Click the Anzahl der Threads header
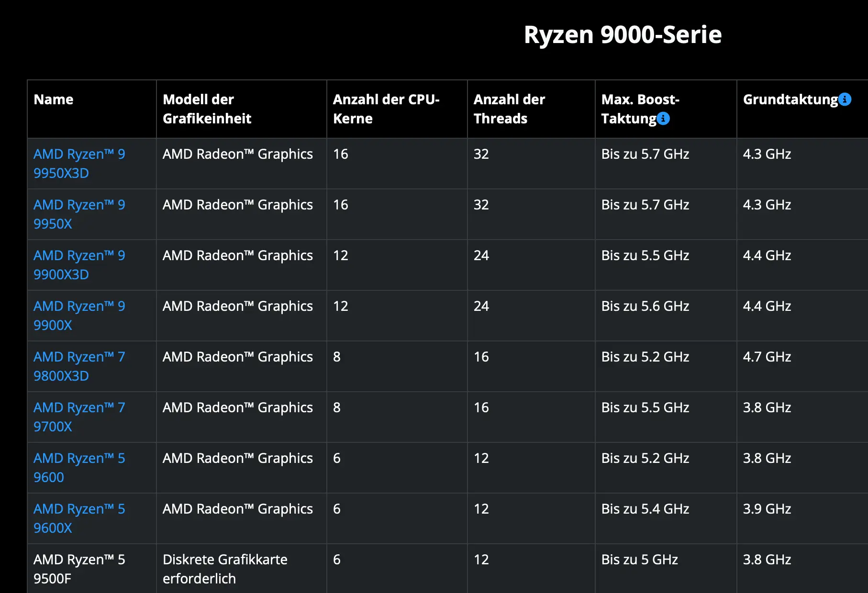 coord(509,109)
